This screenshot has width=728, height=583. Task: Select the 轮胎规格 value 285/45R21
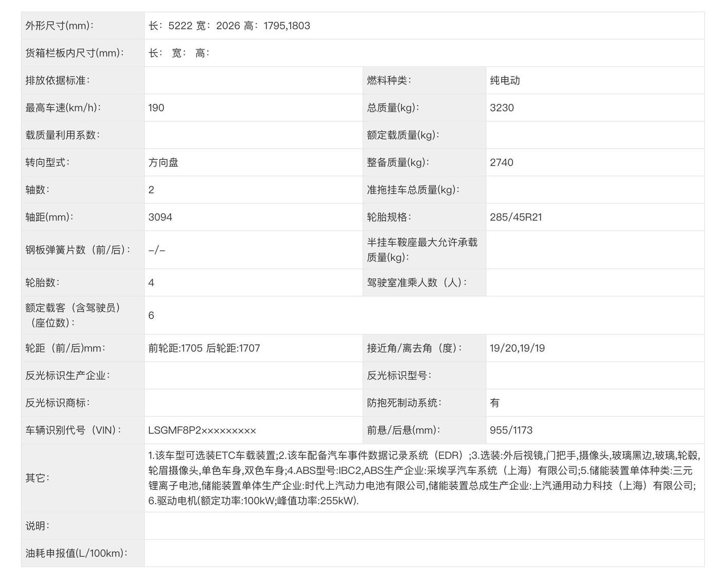[516, 217]
